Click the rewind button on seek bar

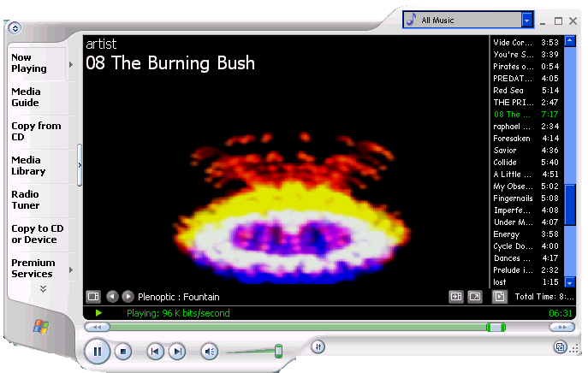coord(97,328)
